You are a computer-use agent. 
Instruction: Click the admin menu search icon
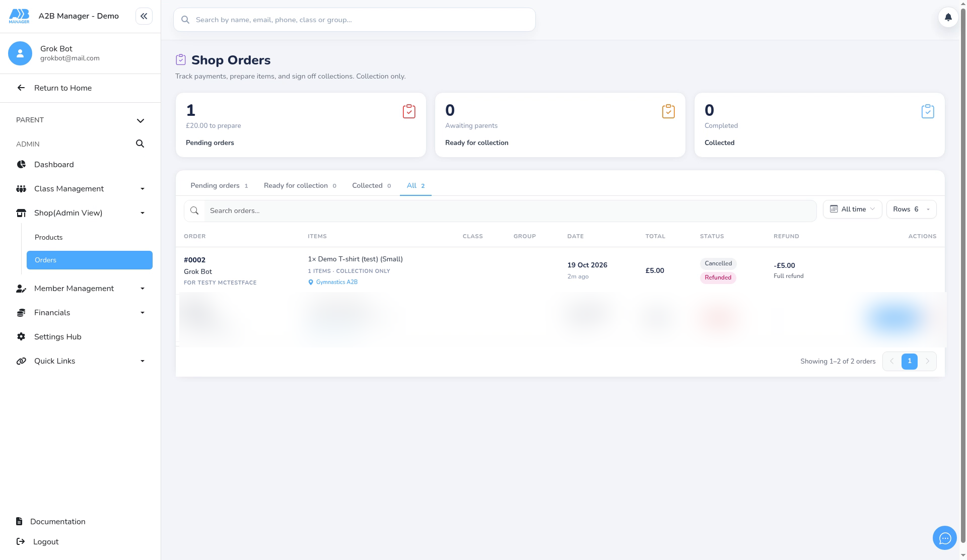pos(140,144)
